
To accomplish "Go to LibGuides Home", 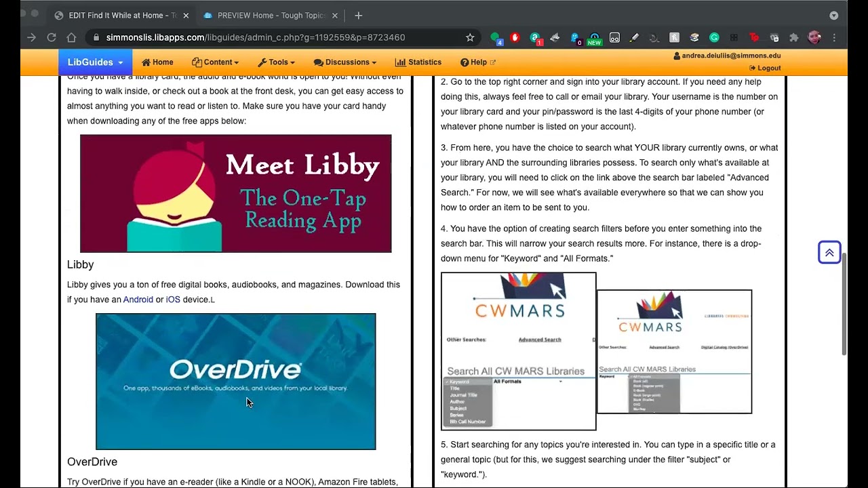I will [157, 62].
